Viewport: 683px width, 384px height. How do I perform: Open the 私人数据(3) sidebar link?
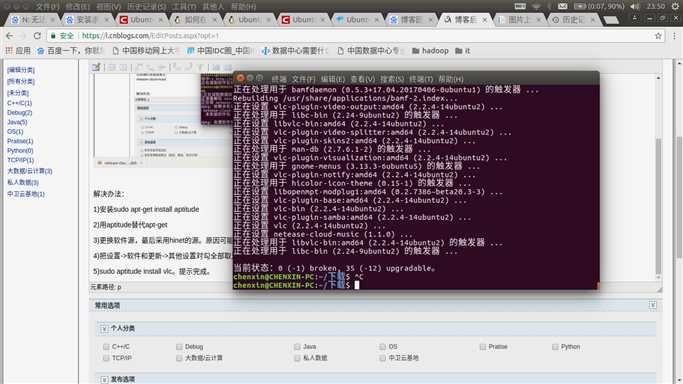point(23,182)
